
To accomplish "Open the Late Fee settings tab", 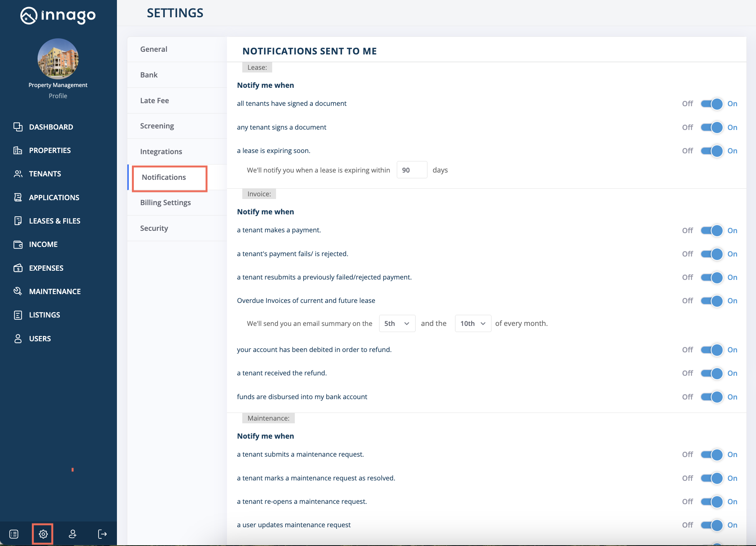I will click(154, 100).
